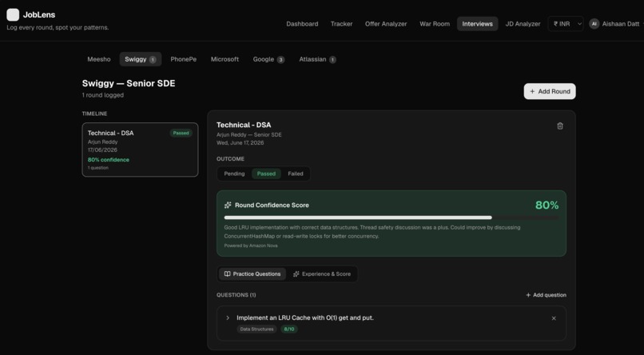Click the Aishaan Datt user name
644x355 pixels.
(620, 24)
